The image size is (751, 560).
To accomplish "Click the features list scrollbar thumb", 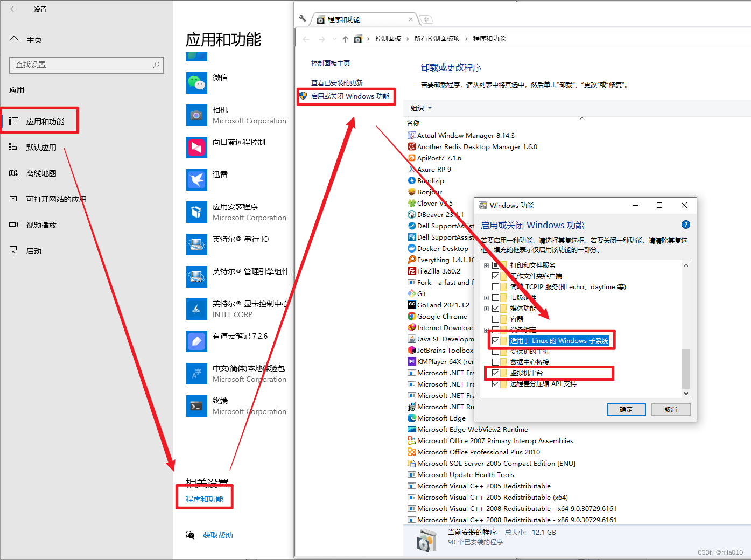I will [x=686, y=368].
